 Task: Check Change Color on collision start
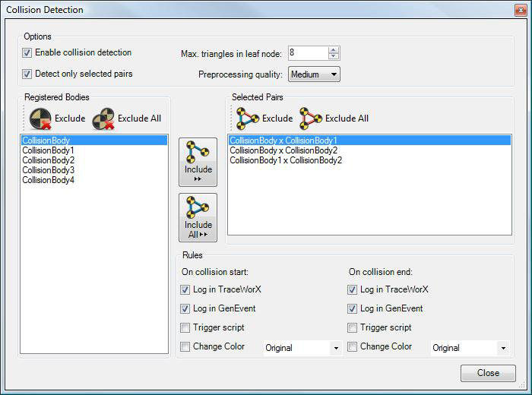(186, 347)
